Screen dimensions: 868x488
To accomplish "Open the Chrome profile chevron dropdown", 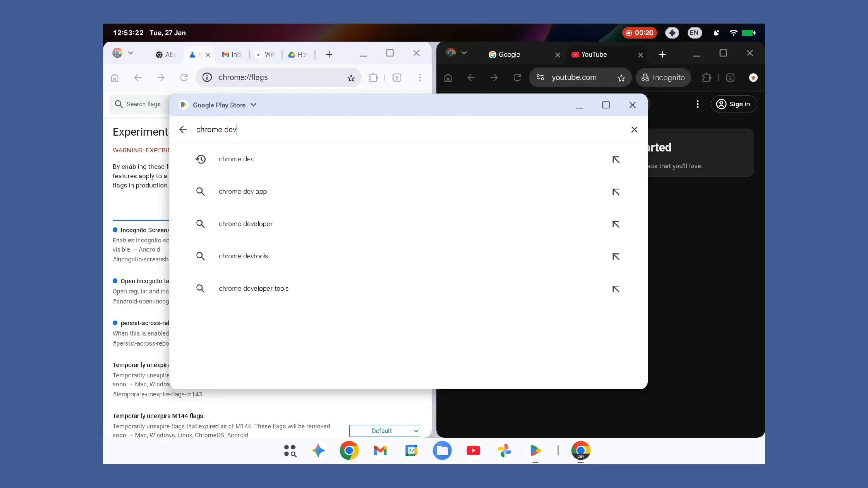I will coord(131,53).
